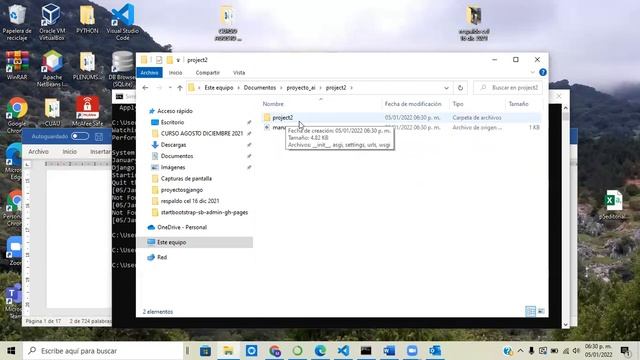640x360 pixels.
Task: Open the taskbar clock and date
Action: tap(598, 351)
